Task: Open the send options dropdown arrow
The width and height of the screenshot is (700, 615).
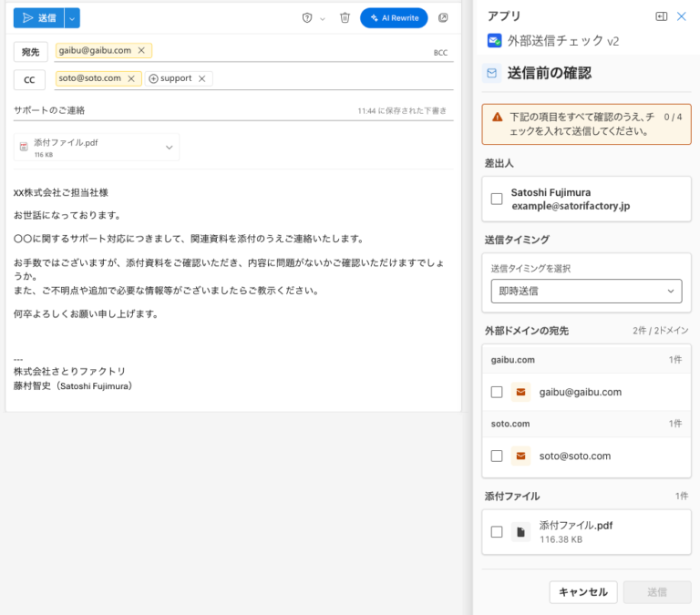Action: pos(72,18)
